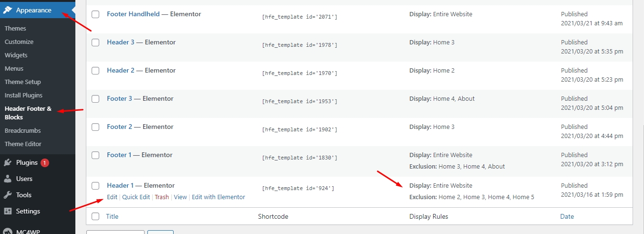This screenshot has height=234, width=644.
Task: Sort the table by Title column
Action: [x=112, y=216]
